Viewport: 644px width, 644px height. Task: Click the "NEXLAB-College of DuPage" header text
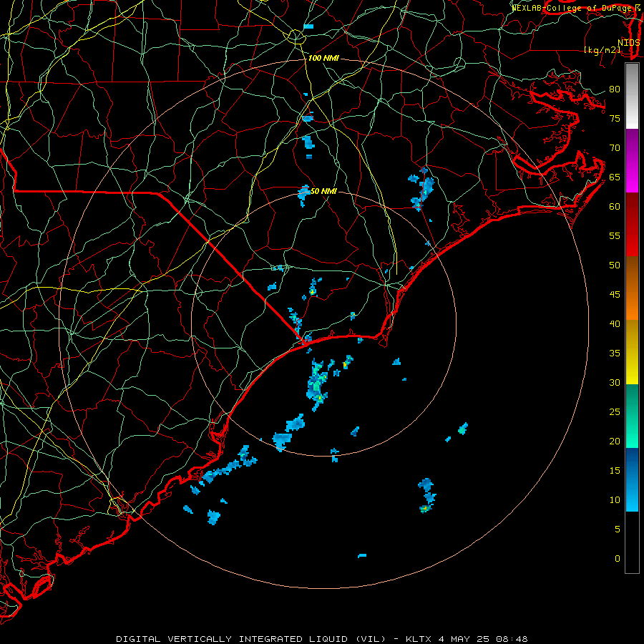coord(571,8)
